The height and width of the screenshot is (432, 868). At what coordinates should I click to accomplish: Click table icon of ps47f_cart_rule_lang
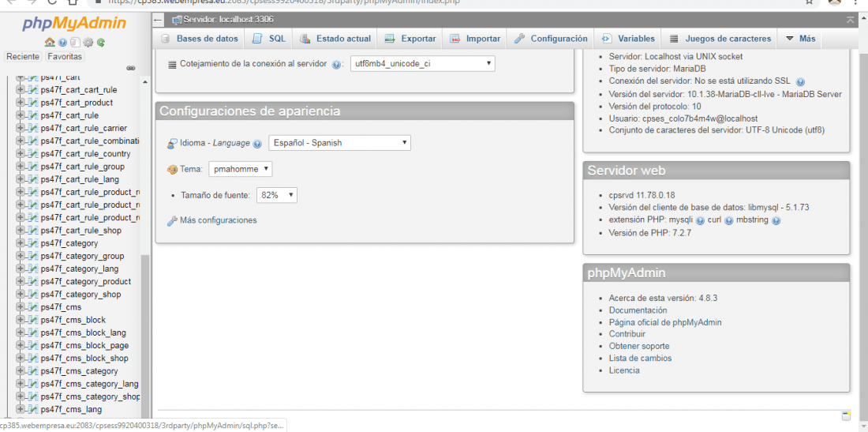[x=32, y=179]
